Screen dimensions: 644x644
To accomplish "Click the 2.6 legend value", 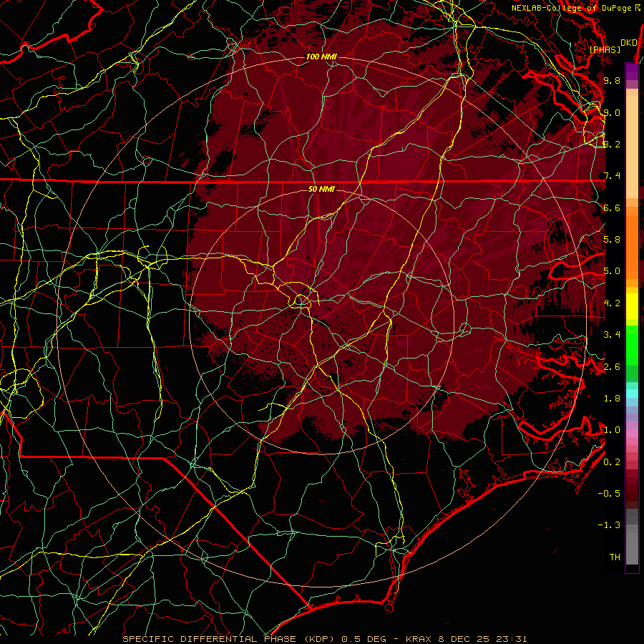I will click(x=612, y=367).
